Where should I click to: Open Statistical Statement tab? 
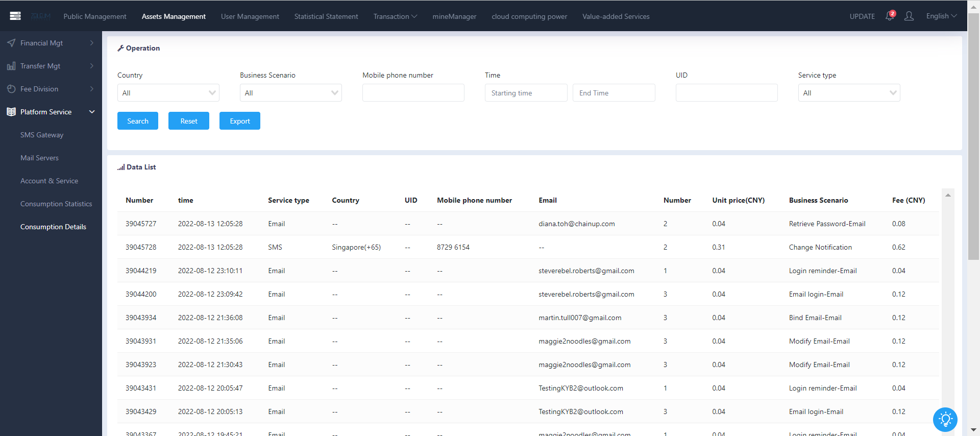[326, 16]
